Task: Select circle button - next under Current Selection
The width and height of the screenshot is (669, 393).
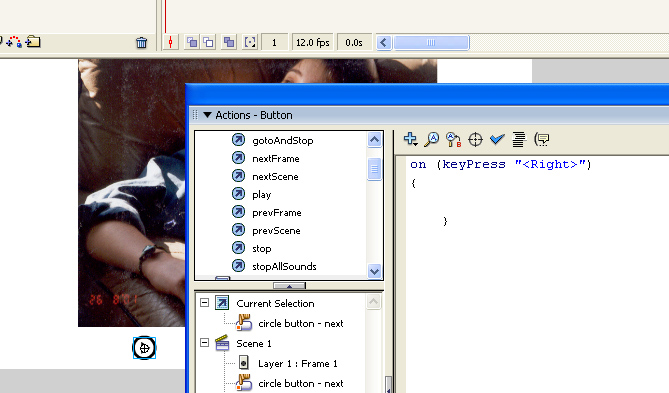Action: pyautogui.click(x=300, y=323)
